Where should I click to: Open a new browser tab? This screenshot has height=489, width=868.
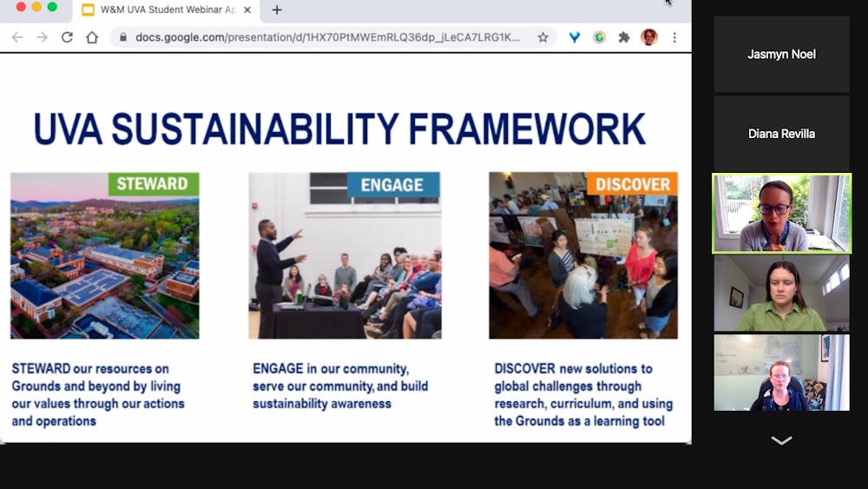[x=277, y=10]
